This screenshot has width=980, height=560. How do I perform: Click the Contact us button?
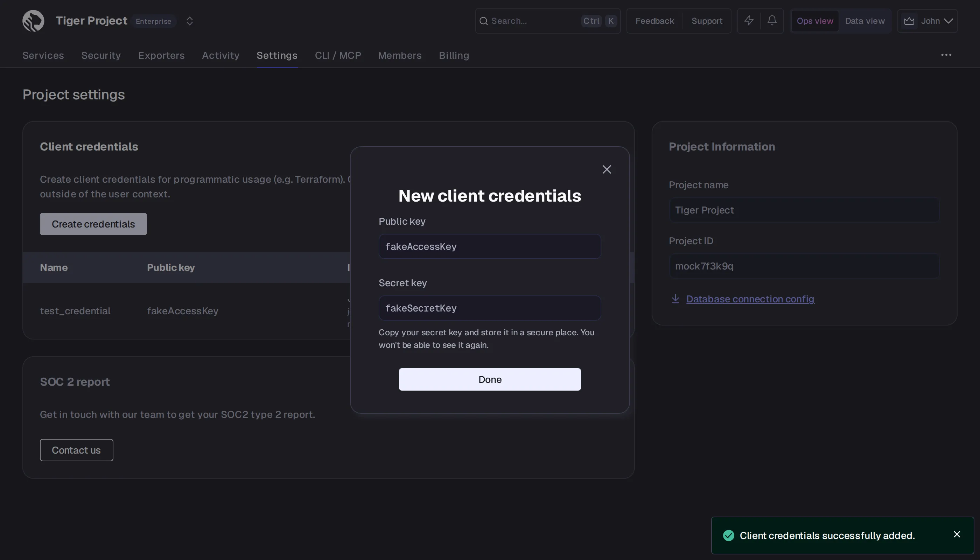[76, 450]
